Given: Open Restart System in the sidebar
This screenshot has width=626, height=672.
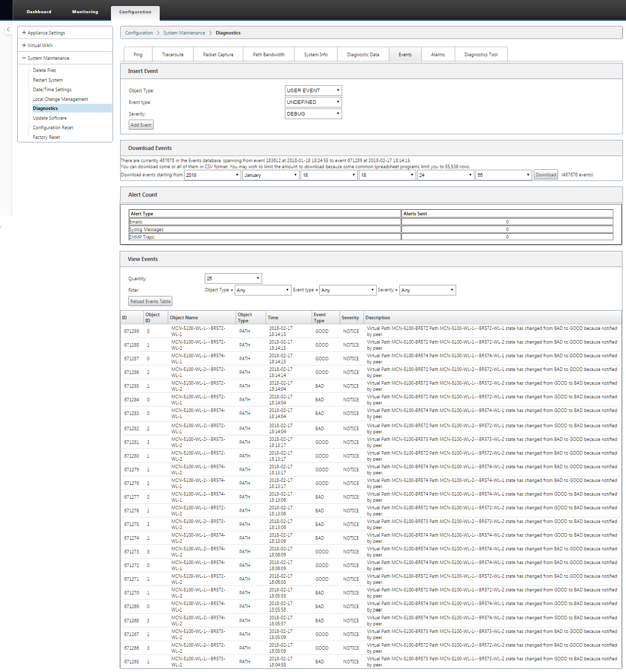Looking at the screenshot, I should click(x=48, y=80).
